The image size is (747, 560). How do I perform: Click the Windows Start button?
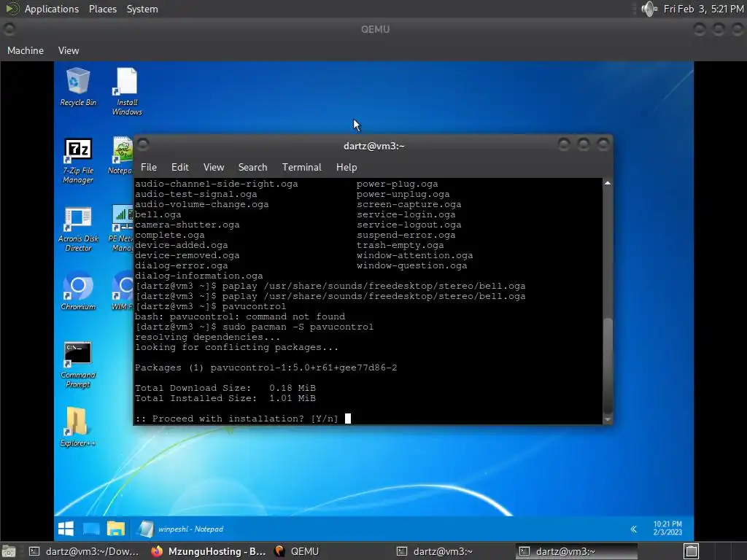click(x=66, y=529)
